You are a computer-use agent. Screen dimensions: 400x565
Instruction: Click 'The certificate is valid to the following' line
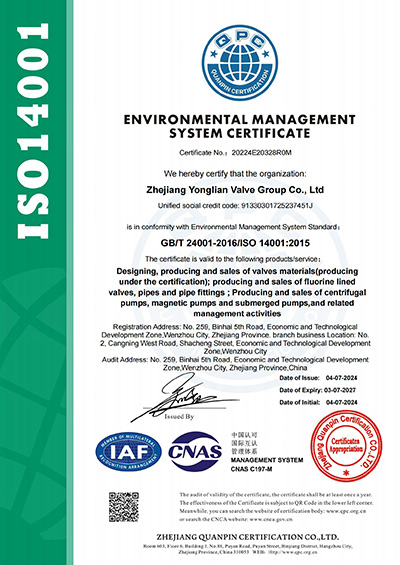[232, 259]
